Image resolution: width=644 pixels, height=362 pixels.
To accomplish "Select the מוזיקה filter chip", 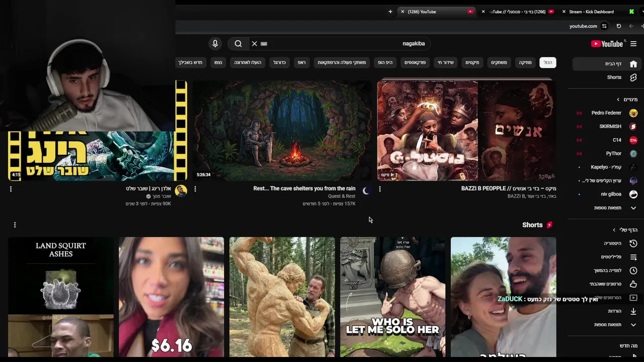I will pos(525,62).
